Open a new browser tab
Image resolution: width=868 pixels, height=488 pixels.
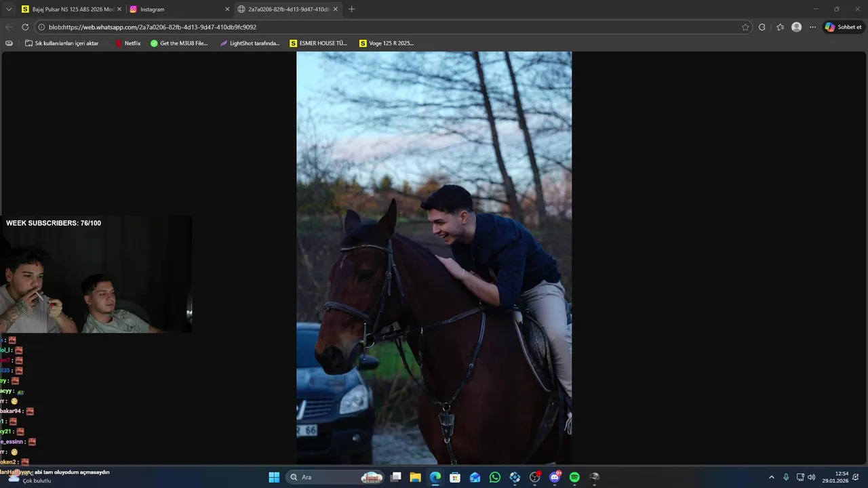[351, 9]
